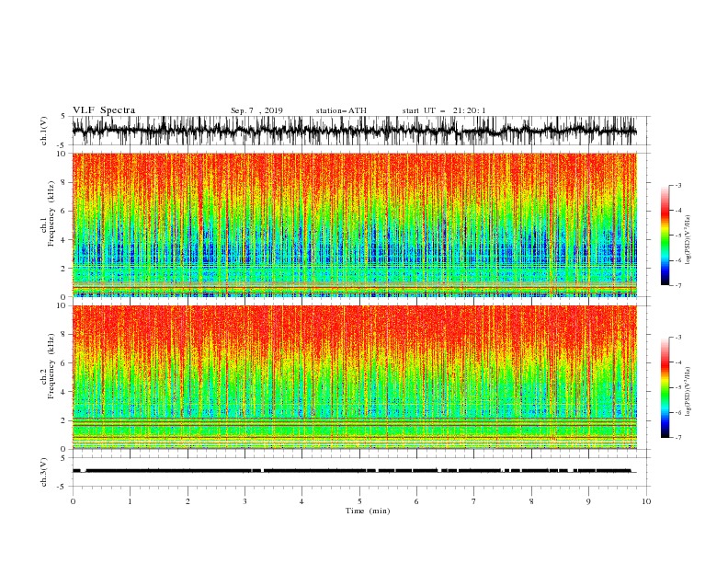
Task: Click the time axis tick label '10'
Action: (646, 501)
